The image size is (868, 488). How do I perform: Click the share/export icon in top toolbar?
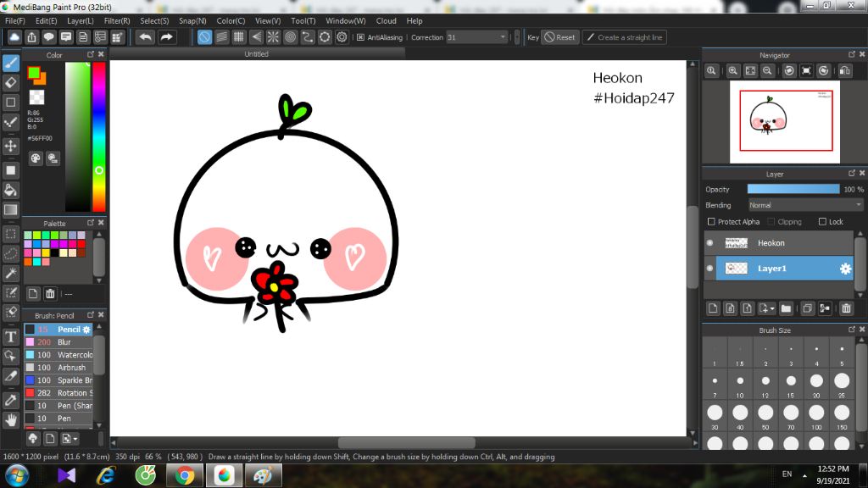(31, 37)
